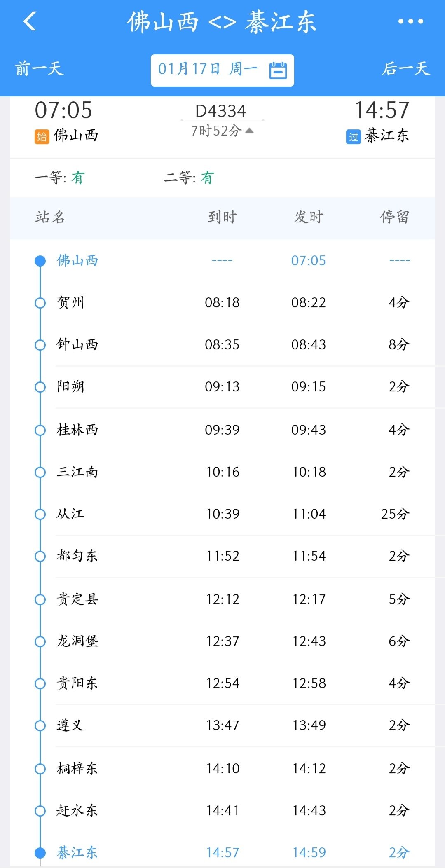Viewport: 445px width, 868px height.
Task: Tap the back arrow icon
Action: coord(30,21)
